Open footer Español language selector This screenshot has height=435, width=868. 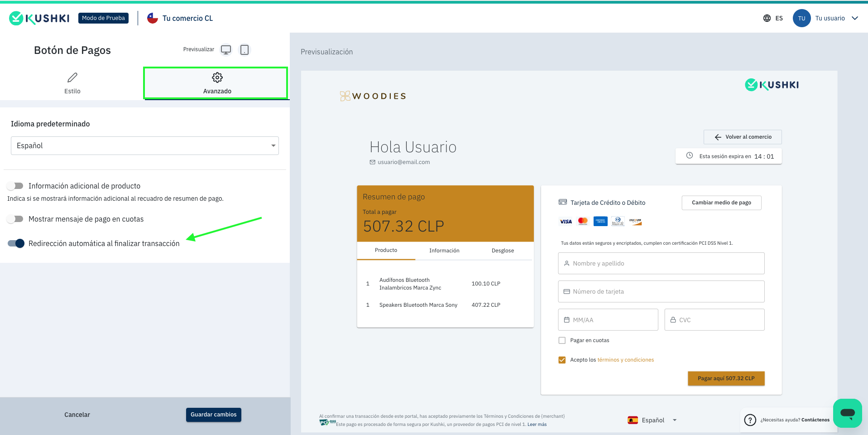click(x=652, y=420)
